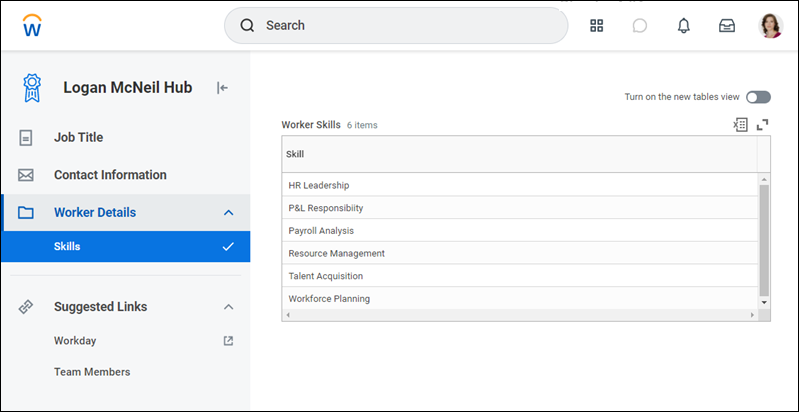The height and width of the screenshot is (412, 799).
Task: Click the Suggested Links heading
Action: (100, 307)
